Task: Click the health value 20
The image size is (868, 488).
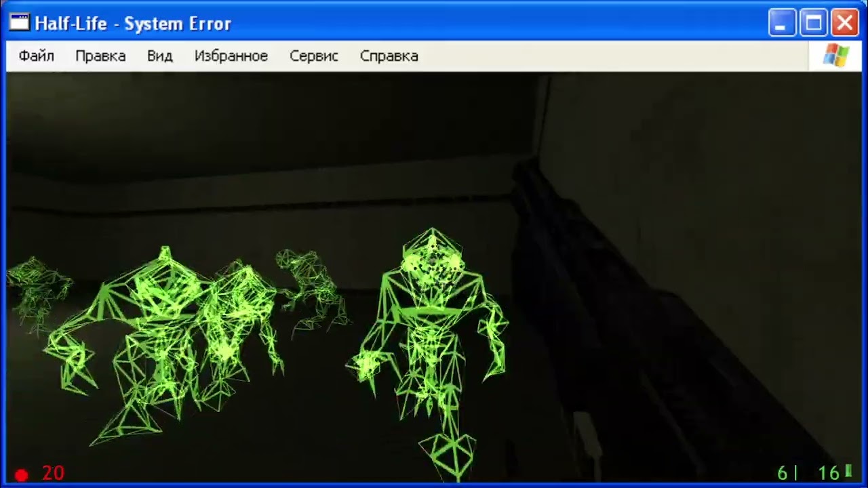Action: tap(53, 473)
